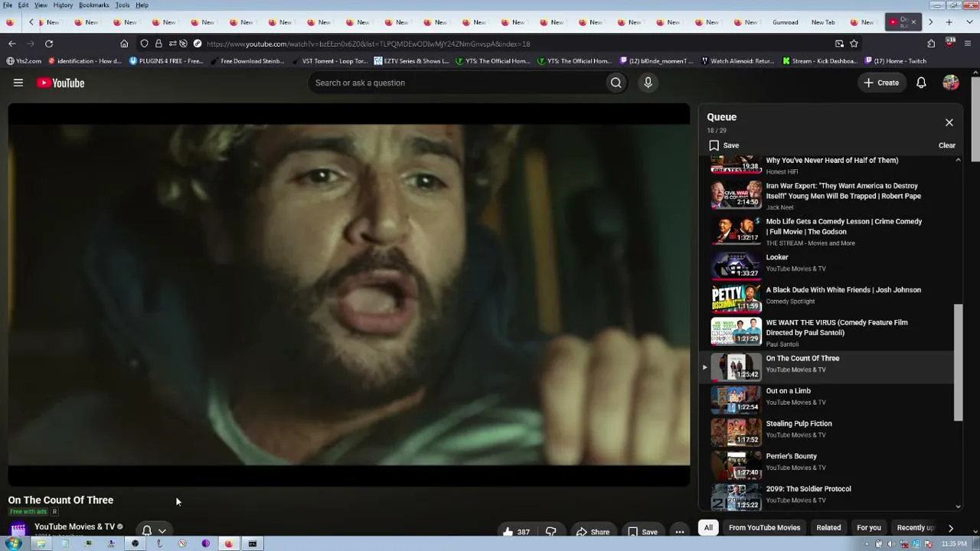Viewport: 980px width, 551px height.
Task: Open YouTube notifications bell in header
Action: pos(921,83)
